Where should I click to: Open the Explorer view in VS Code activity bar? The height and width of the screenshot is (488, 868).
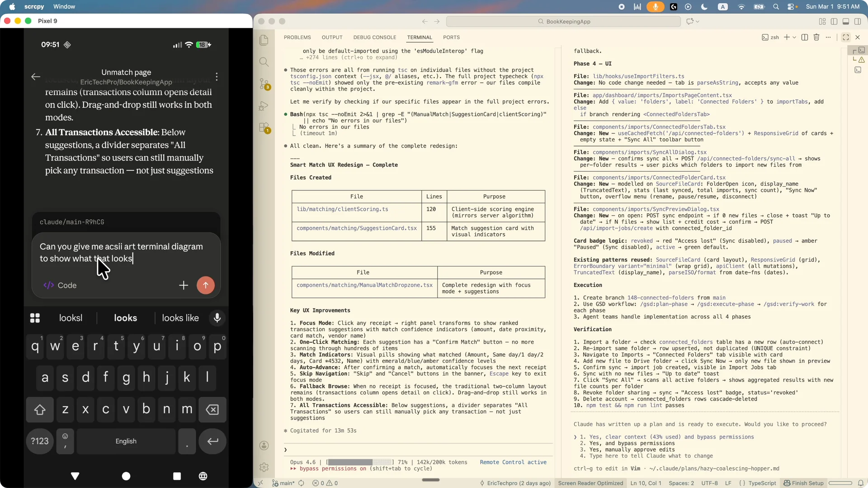pos(264,40)
